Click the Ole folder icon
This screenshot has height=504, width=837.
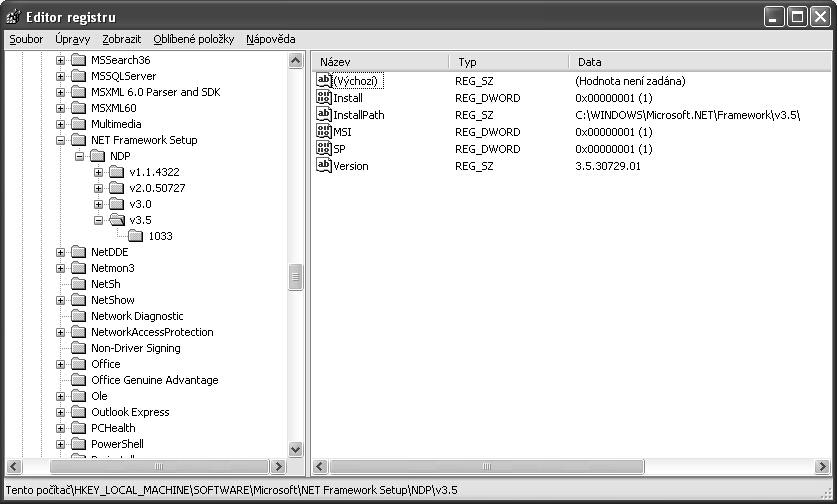78,396
